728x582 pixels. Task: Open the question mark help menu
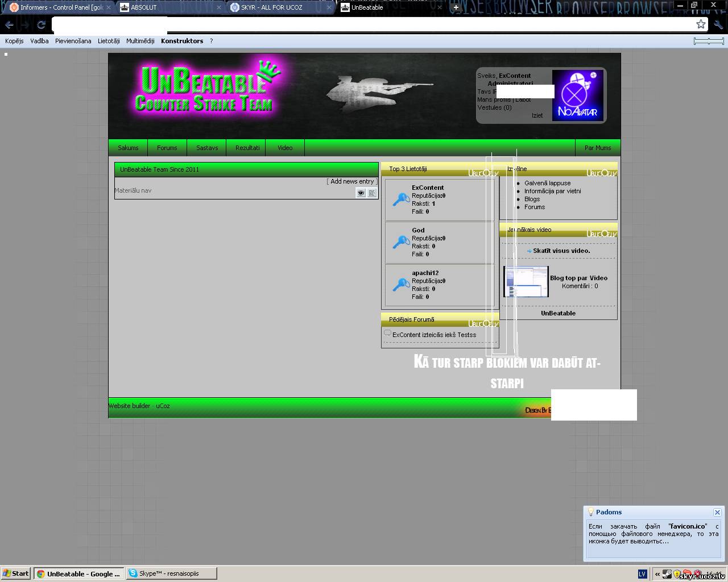pyautogui.click(x=212, y=41)
